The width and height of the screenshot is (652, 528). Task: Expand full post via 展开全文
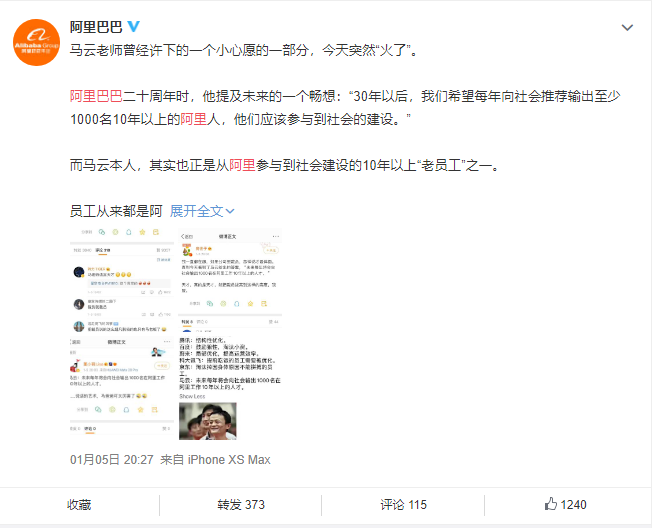[x=202, y=211]
